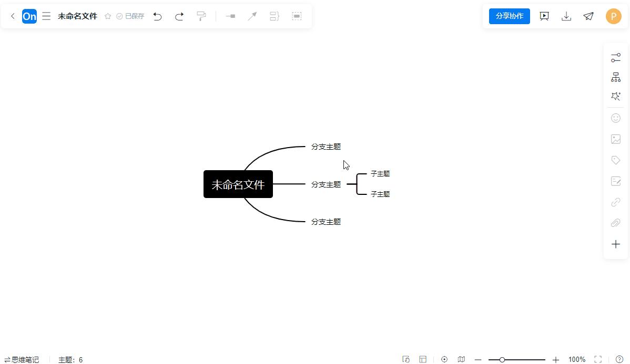Add an attachment to the topic
The width and height of the screenshot is (630, 364).
[x=616, y=223]
